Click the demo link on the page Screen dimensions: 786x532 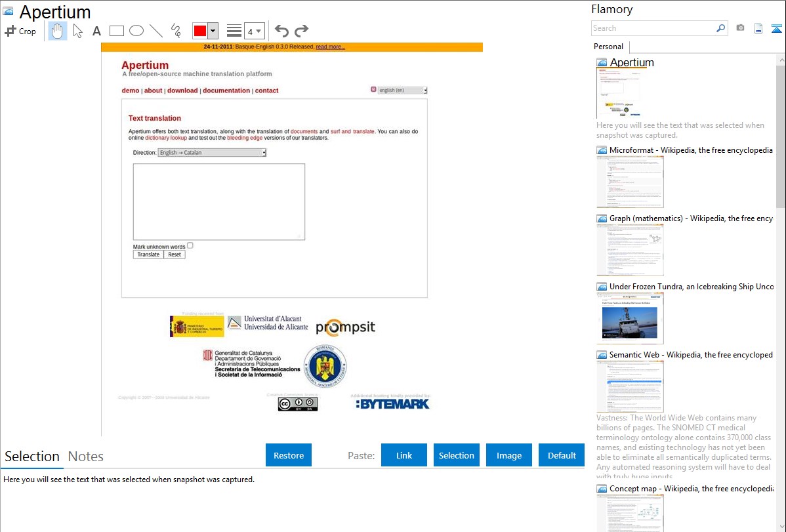131,91
